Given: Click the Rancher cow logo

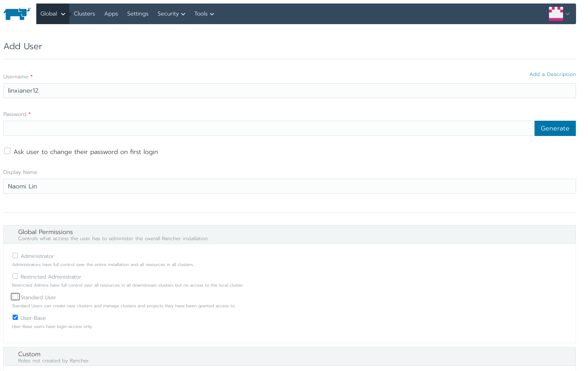Looking at the screenshot, I should pos(17,14).
